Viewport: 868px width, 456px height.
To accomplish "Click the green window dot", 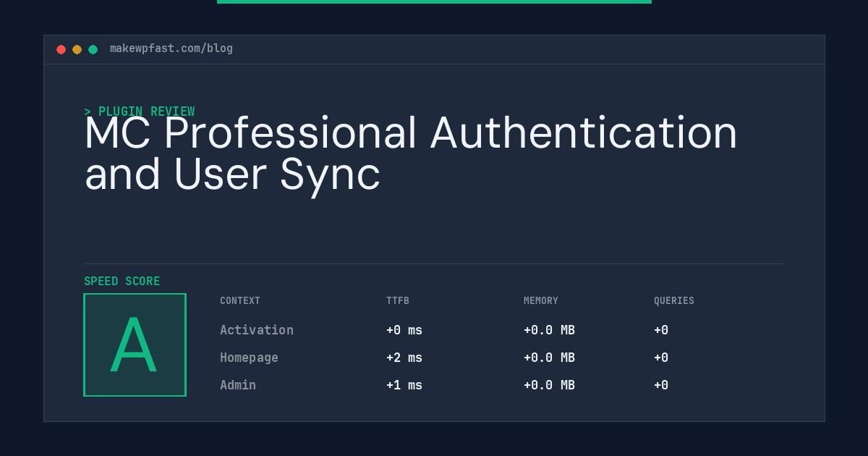I will coord(93,49).
